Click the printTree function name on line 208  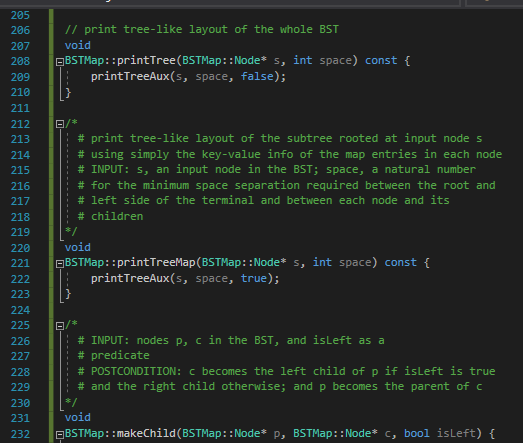point(146,60)
